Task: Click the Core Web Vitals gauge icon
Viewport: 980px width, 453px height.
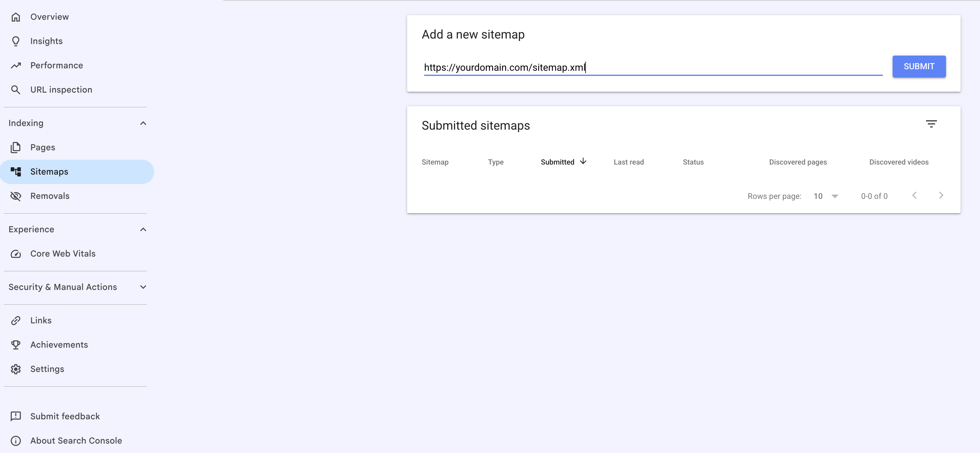Action: tap(15, 254)
